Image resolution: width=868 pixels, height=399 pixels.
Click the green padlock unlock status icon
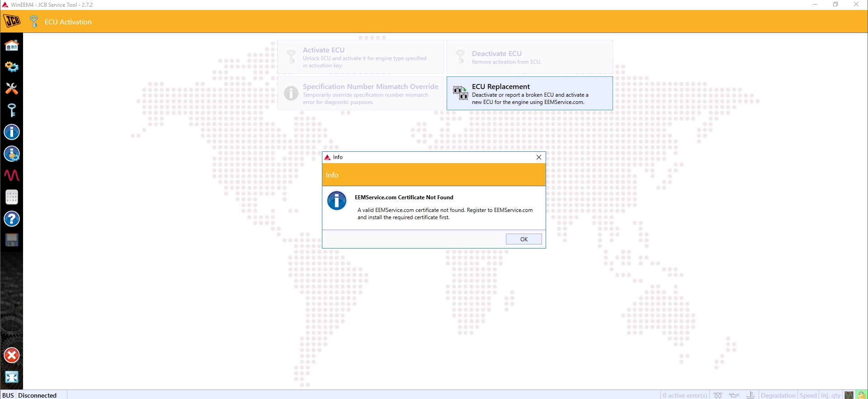[861, 395]
